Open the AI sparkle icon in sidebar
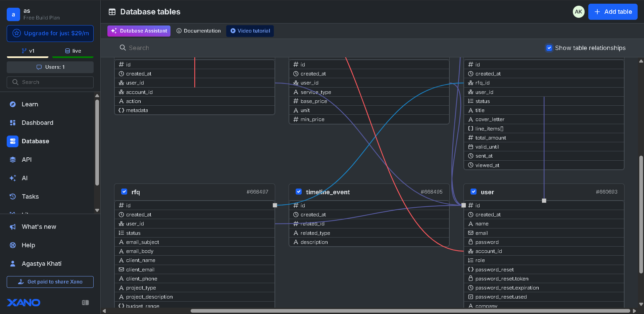The image size is (644, 314). (x=13, y=178)
